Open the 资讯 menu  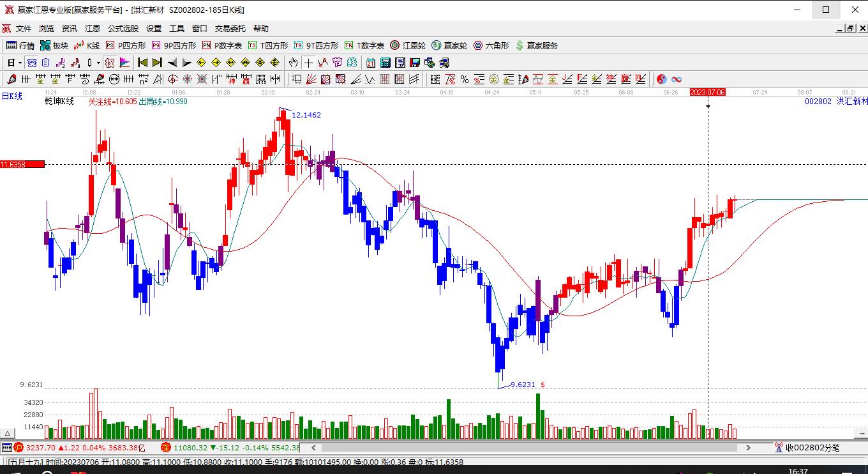pos(70,29)
